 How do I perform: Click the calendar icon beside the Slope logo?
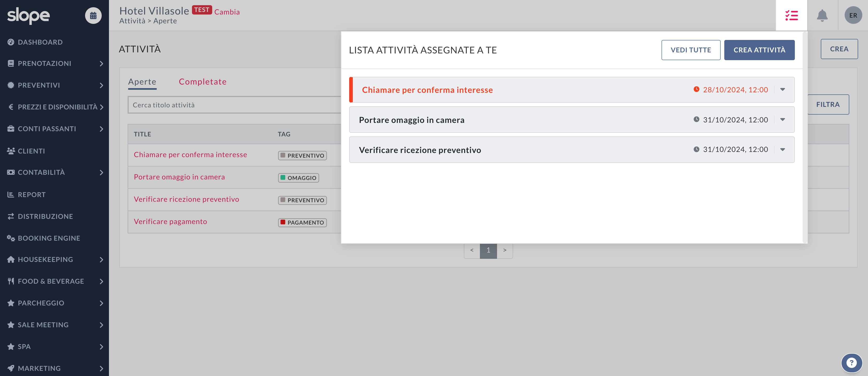tap(93, 16)
